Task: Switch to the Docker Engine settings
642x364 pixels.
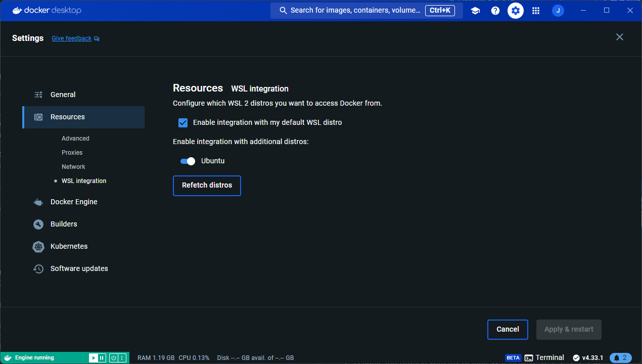Action: click(74, 202)
